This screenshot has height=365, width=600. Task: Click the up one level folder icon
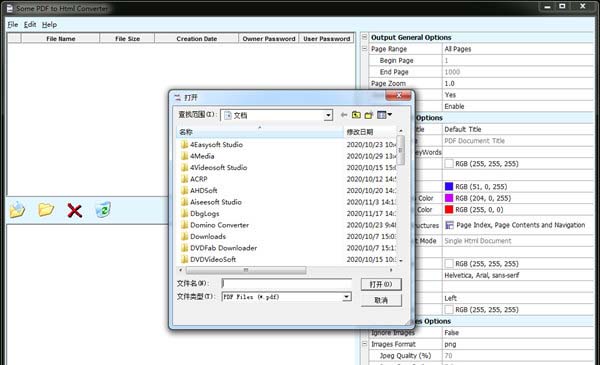[x=356, y=115]
